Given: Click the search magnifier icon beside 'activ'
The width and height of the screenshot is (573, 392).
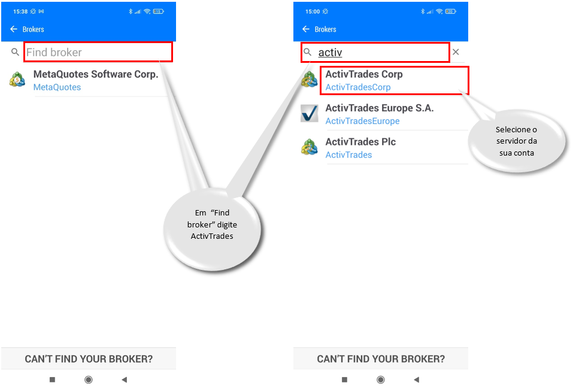Looking at the screenshot, I should pos(308,52).
